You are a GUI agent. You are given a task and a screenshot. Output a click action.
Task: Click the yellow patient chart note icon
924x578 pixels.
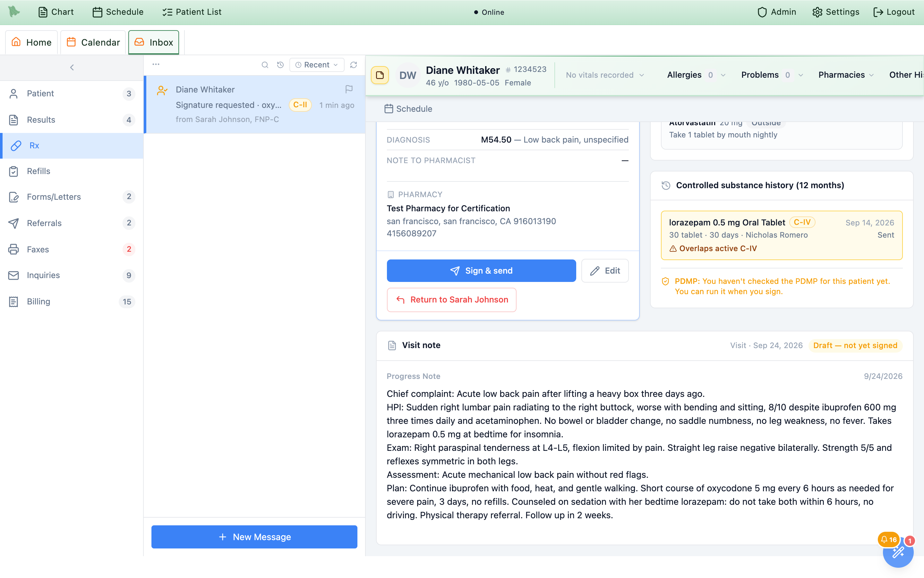(380, 75)
